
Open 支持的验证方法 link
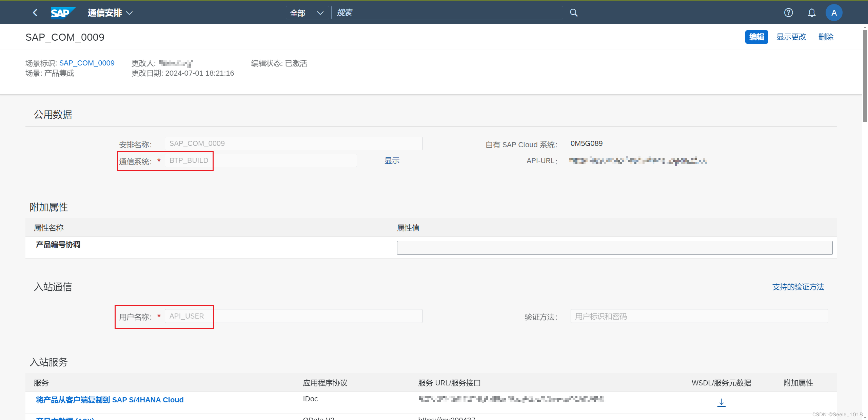click(x=798, y=287)
